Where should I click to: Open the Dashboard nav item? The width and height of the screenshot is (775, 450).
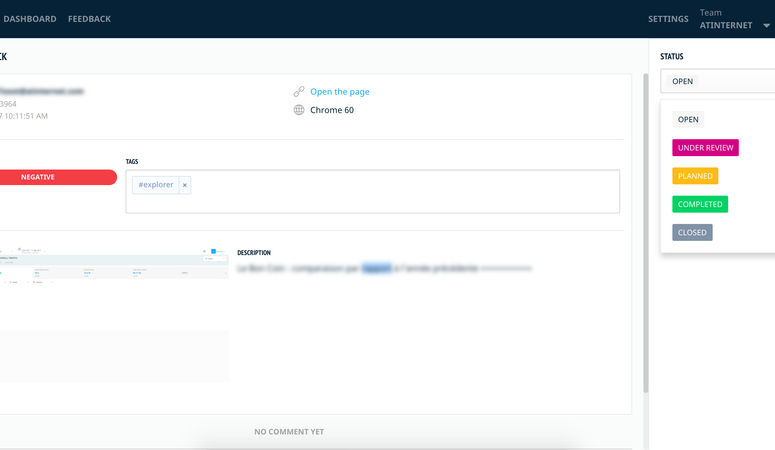tap(30, 19)
